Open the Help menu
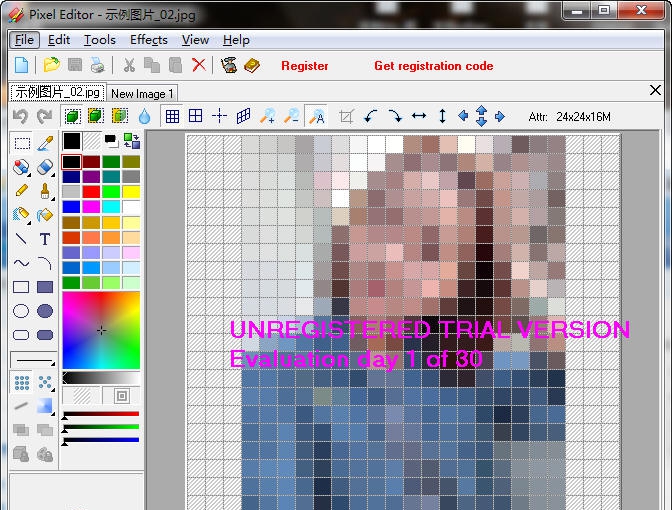Image resolution: width=672 pixels, height=510 pixels. [x=236, y=40]
